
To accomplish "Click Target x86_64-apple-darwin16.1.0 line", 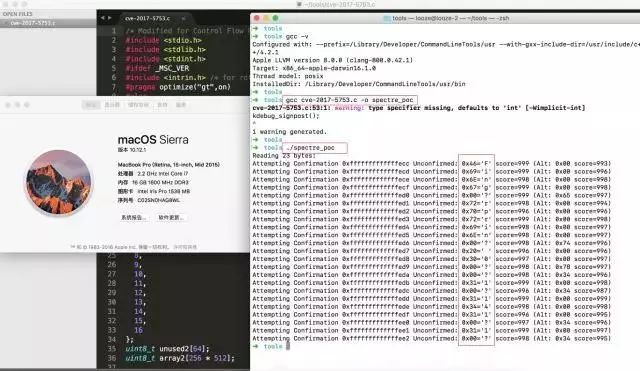I will 314,68.
